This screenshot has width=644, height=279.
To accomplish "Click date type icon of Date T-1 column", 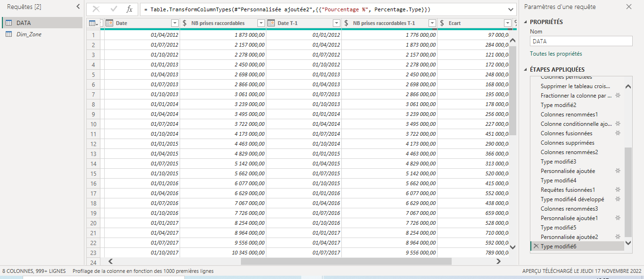I will (x=271, y=23).
